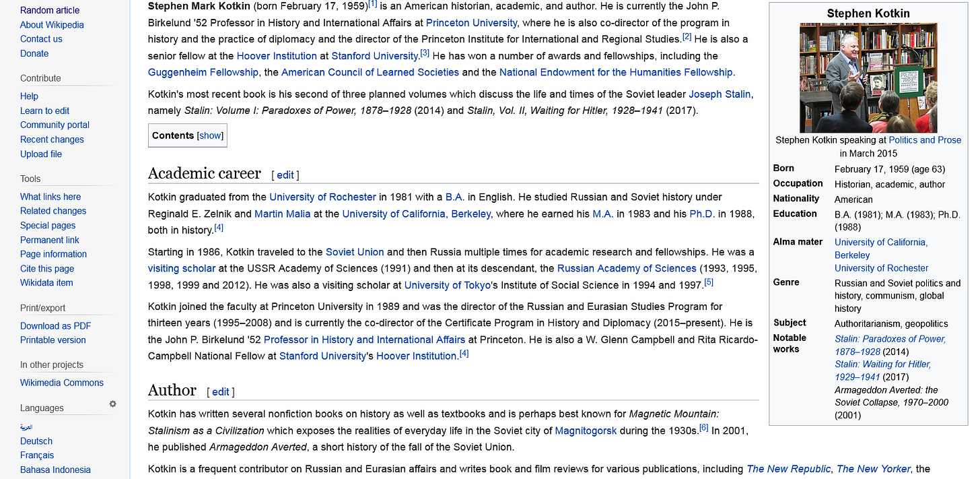This screenshot has width=980, height=479.
Task: Open Guggenheim Fellowship article
Action: 203,72
